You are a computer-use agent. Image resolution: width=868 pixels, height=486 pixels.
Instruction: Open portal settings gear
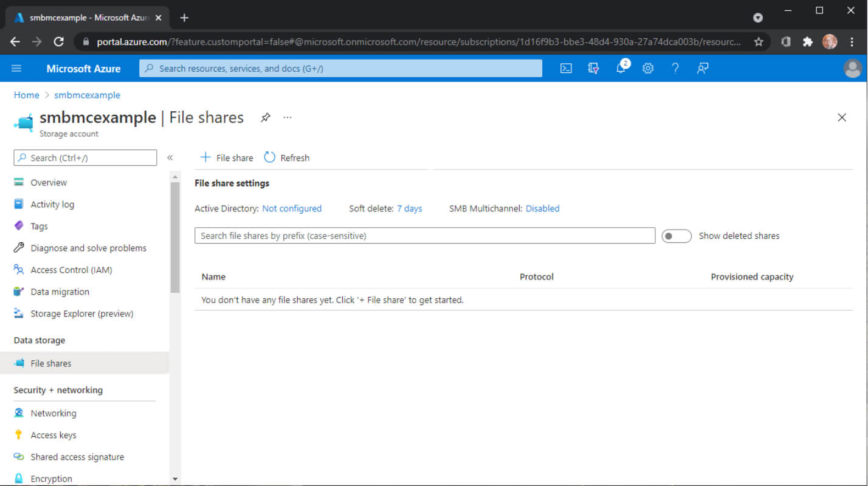click(x=648, y=69)
